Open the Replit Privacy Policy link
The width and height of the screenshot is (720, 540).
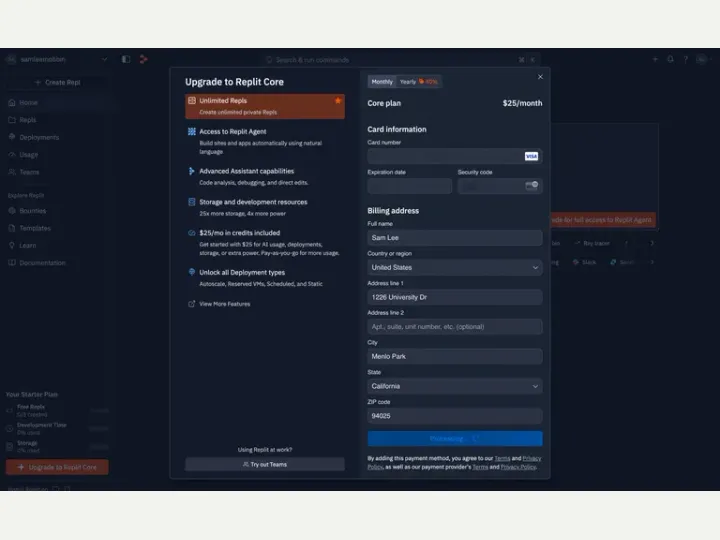[532, 458]
